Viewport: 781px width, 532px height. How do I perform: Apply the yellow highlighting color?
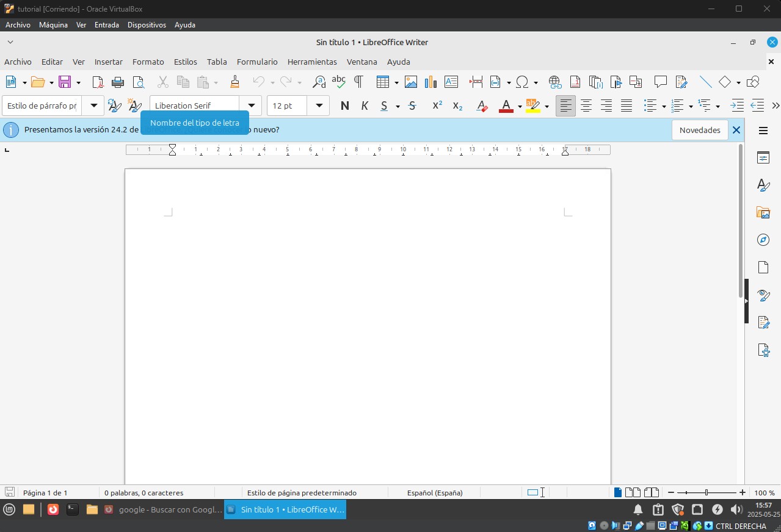(x=533, y=106)
